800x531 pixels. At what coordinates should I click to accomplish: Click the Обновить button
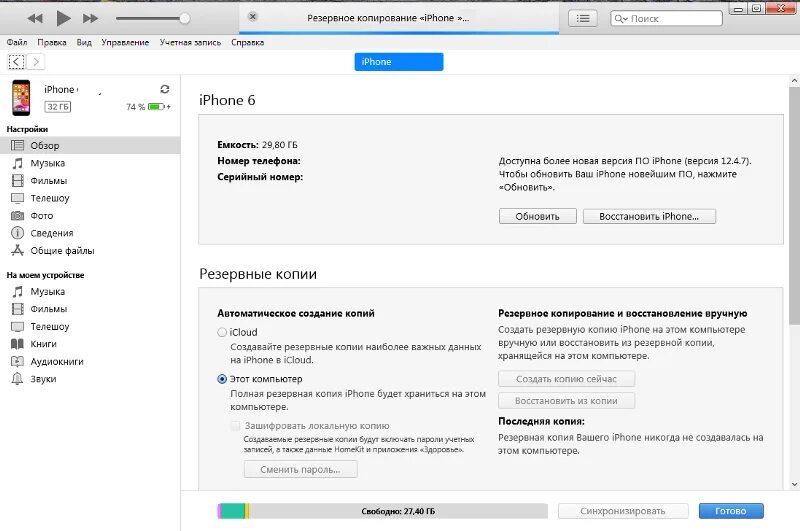click(538, 216)
